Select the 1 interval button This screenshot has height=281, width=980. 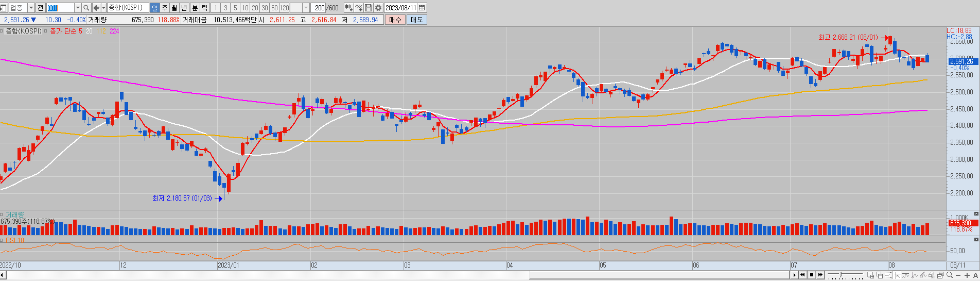click(216, 8)
